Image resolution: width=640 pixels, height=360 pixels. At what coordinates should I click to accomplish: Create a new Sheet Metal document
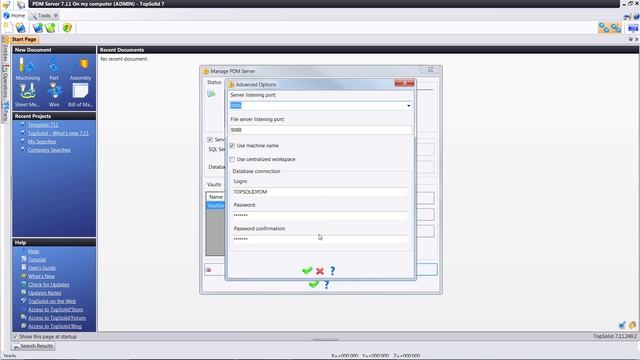pyautogui.click(x=27, y=95)
